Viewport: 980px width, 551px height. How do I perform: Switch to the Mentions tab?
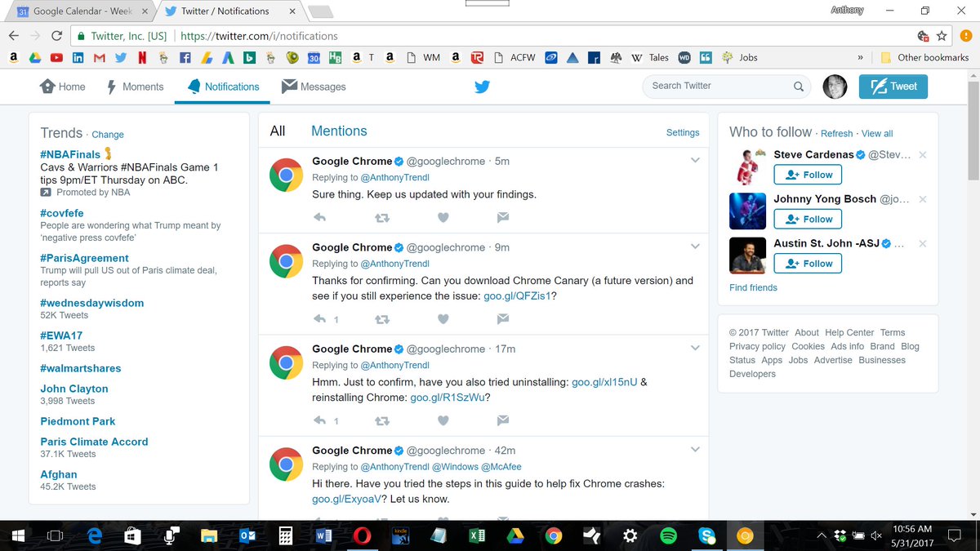(339, 131)
